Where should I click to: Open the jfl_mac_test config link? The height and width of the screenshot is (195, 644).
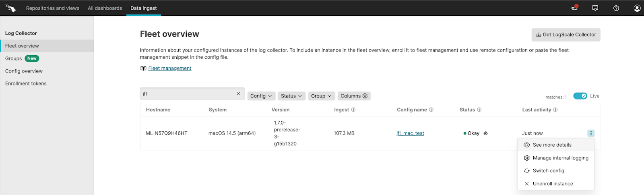pyautogui.click(x=410, y=133)
